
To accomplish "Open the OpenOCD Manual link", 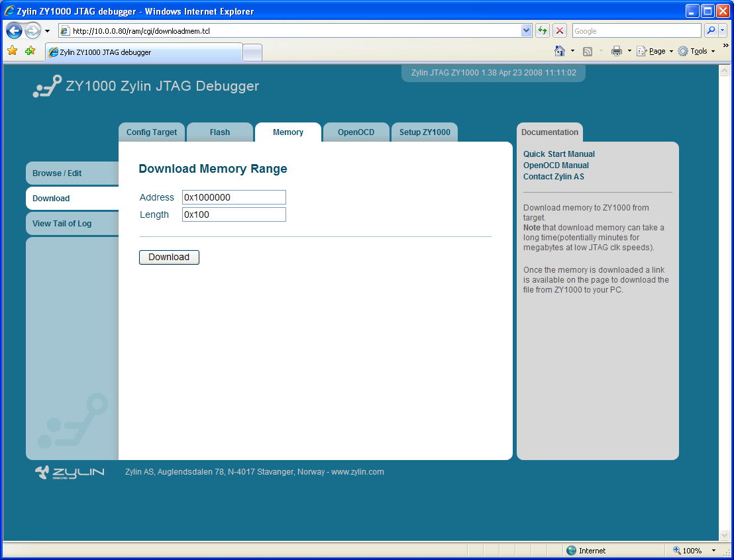I will [x=556, y=165].
